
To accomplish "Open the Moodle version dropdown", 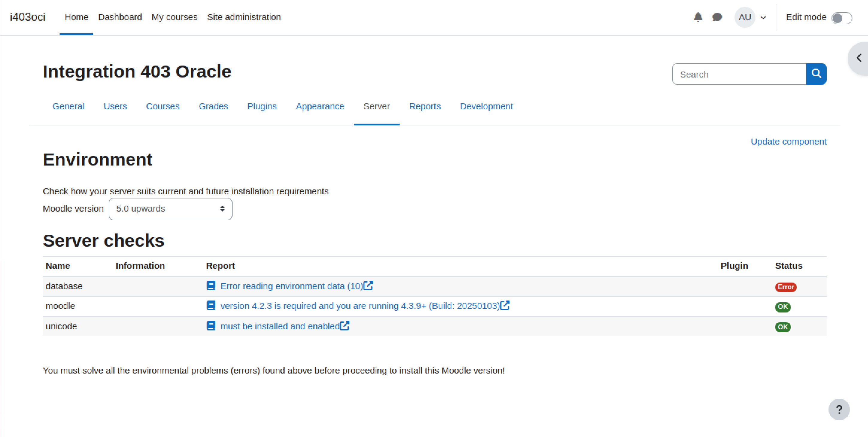I will click(x=171, y=209).
